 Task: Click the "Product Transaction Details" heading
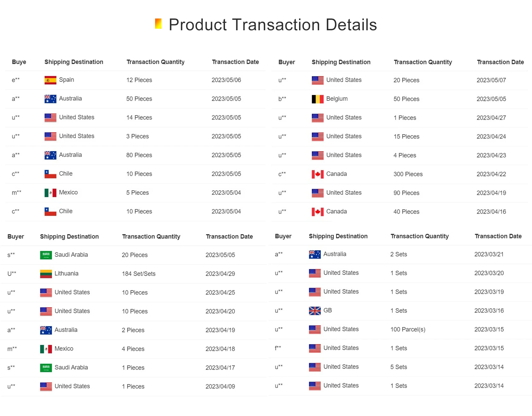coord(273,25)
